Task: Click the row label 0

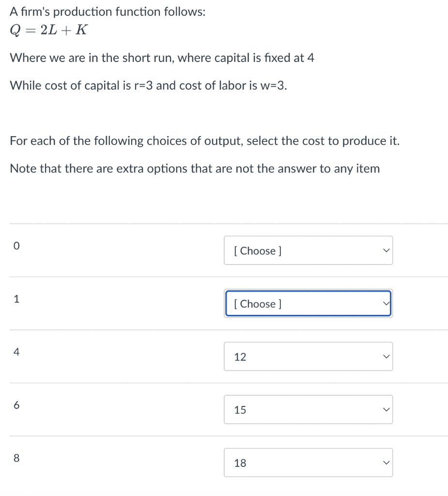Action: tap(16, 246)
